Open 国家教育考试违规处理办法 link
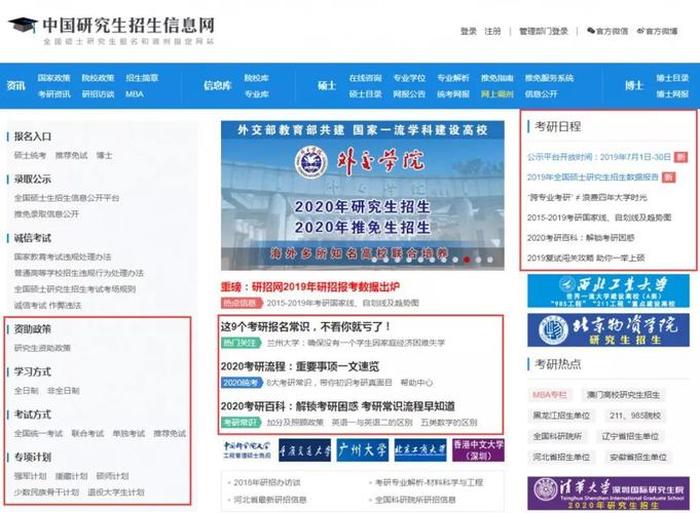This screenshot has height=513, width=700. pos(62,257)
